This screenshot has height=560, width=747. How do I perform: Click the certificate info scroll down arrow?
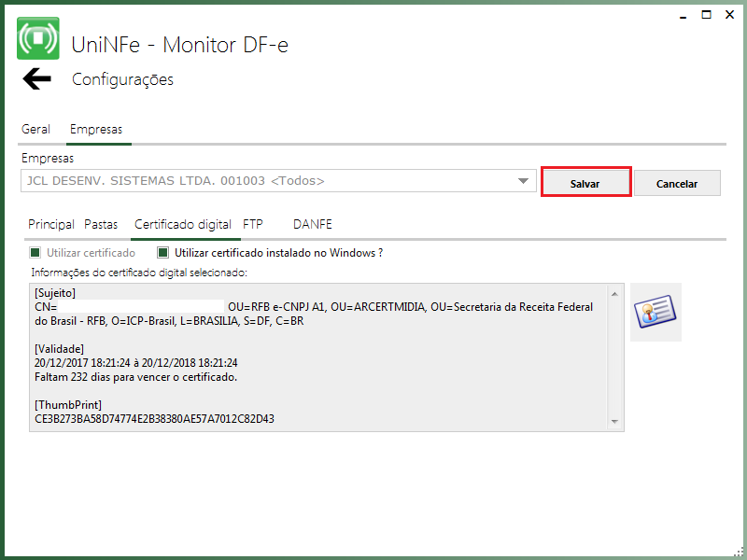[x=614, y=422]
